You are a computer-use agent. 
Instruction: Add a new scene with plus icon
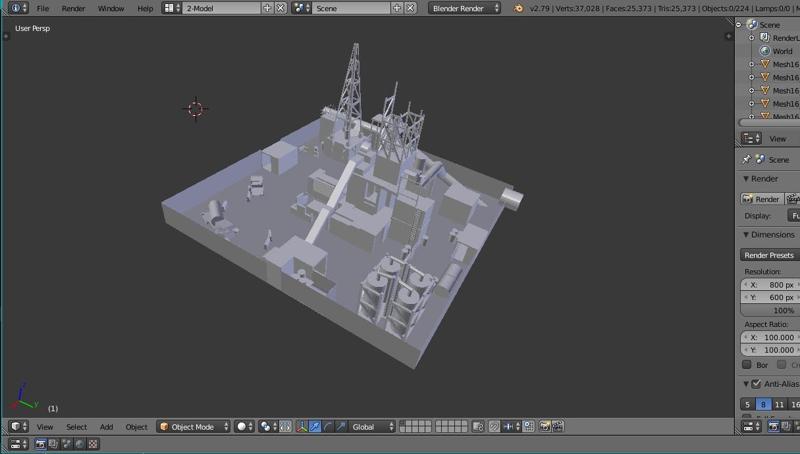(x=397, y=8)
